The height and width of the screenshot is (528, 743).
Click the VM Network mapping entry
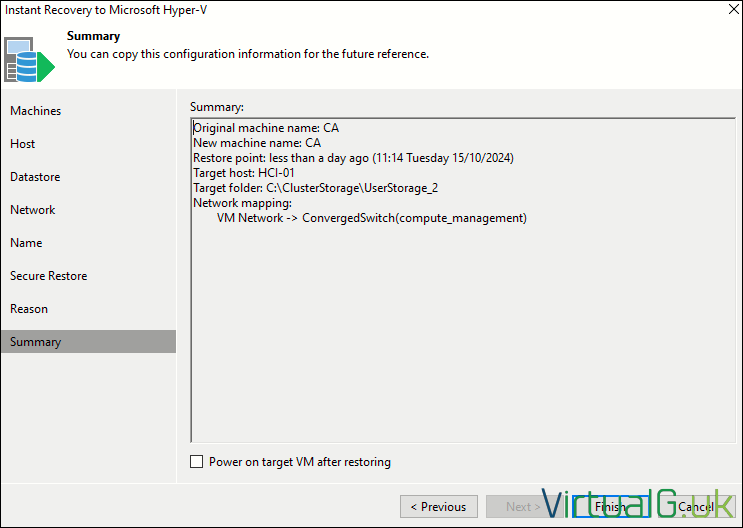tap(372, 218)
